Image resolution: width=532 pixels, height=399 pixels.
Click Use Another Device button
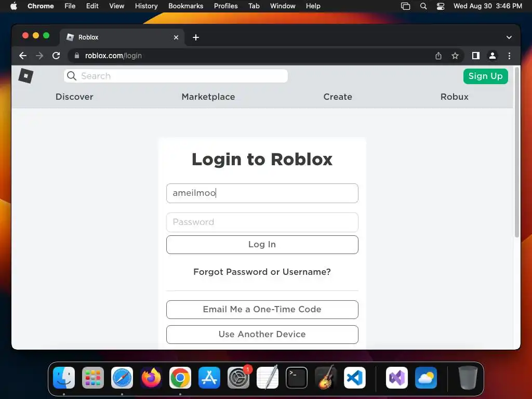click(x=262, y=334)
